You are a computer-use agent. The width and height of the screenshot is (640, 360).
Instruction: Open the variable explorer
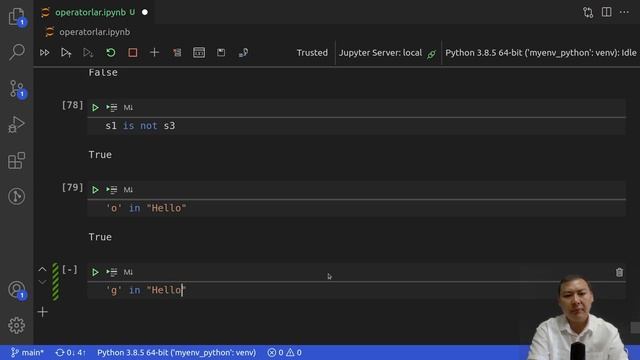click(199, 53)
